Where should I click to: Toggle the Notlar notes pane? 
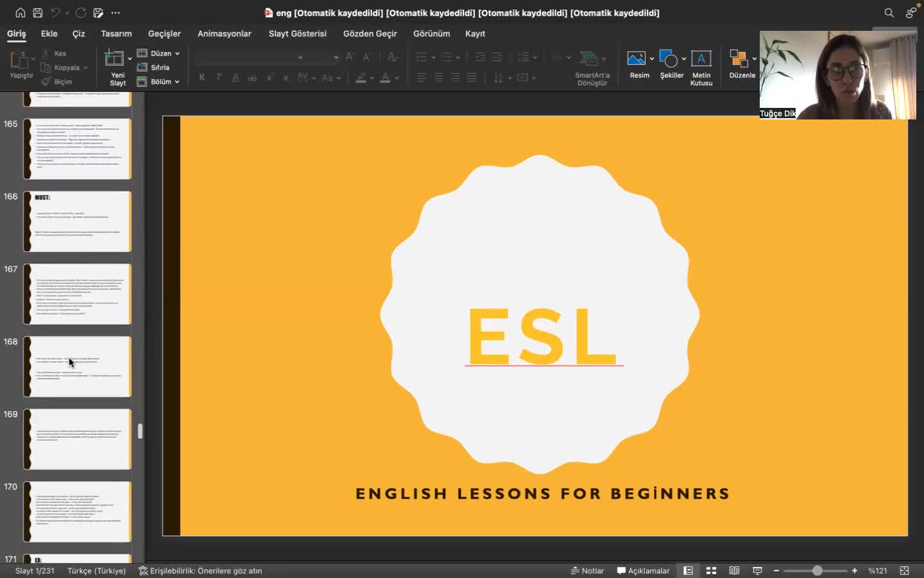click(x=588, y=570)
